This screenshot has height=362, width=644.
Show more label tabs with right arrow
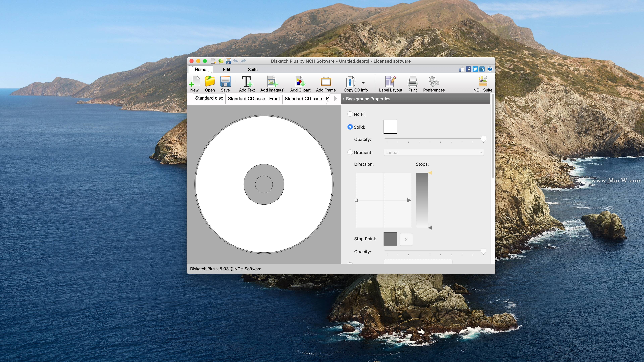point(336,98)
